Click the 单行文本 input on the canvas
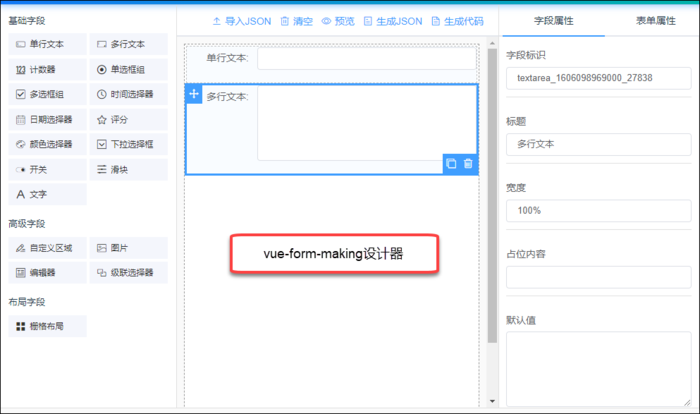 (x=367, y=59)
